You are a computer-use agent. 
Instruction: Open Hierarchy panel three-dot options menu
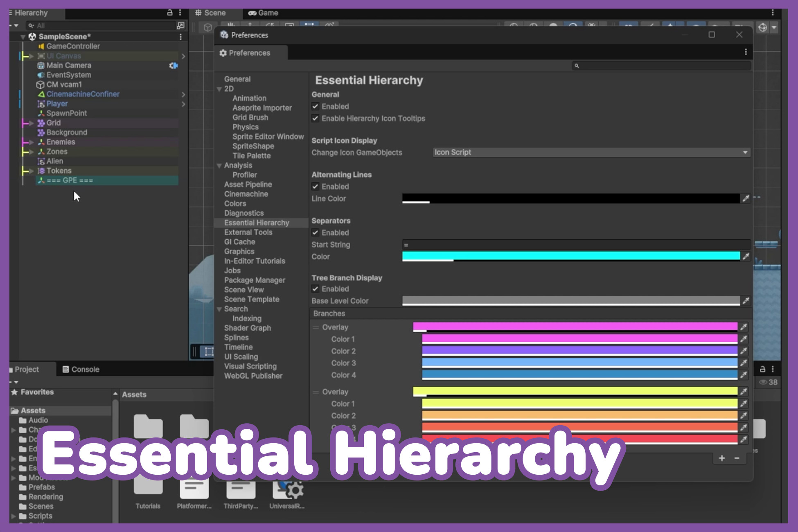tap(180, 13)
